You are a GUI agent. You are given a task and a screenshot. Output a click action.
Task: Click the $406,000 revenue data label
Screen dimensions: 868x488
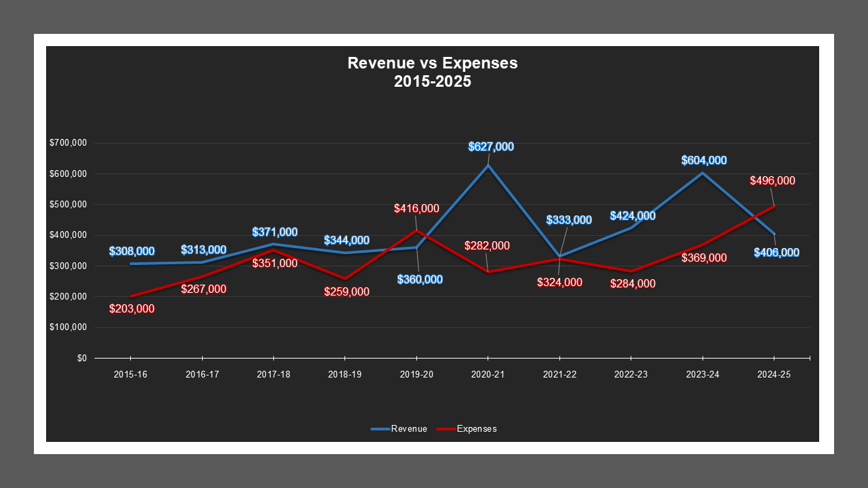pyautogui.click(x=776, y=253)
